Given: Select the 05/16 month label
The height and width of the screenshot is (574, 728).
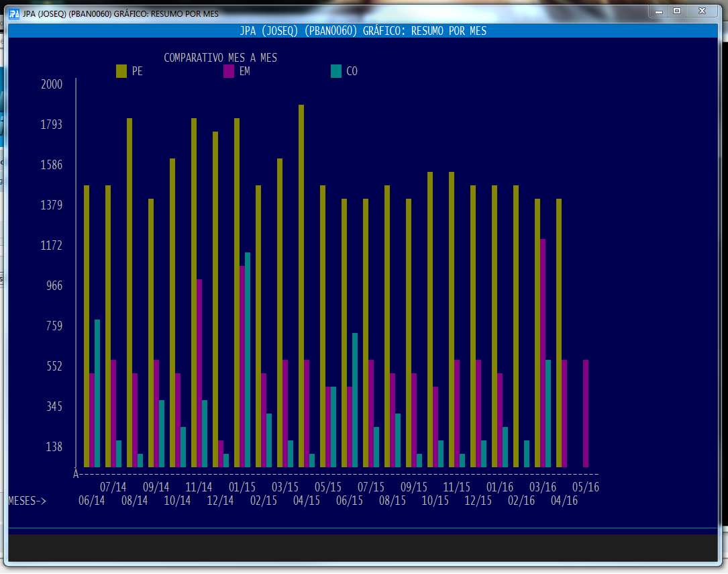Looking at the screenshot, I should click(x=585, y=487).
